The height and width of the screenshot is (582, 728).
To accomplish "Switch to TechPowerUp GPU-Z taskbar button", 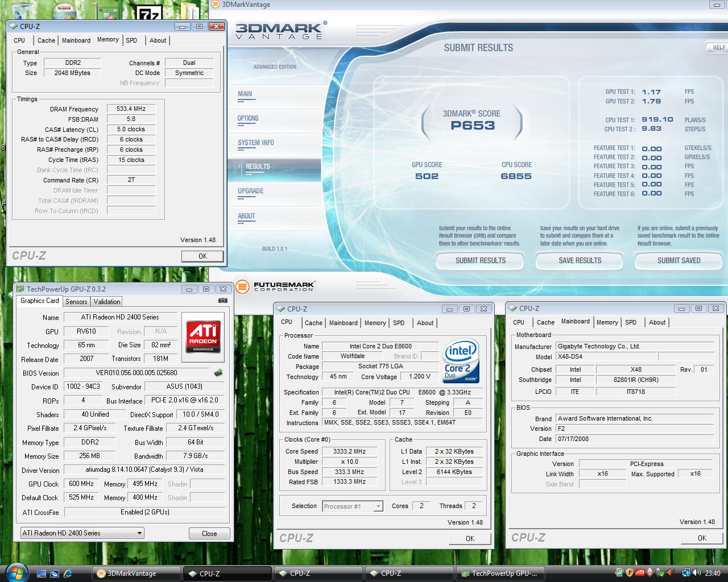I will pyautogui.click(x=501, y=573).
